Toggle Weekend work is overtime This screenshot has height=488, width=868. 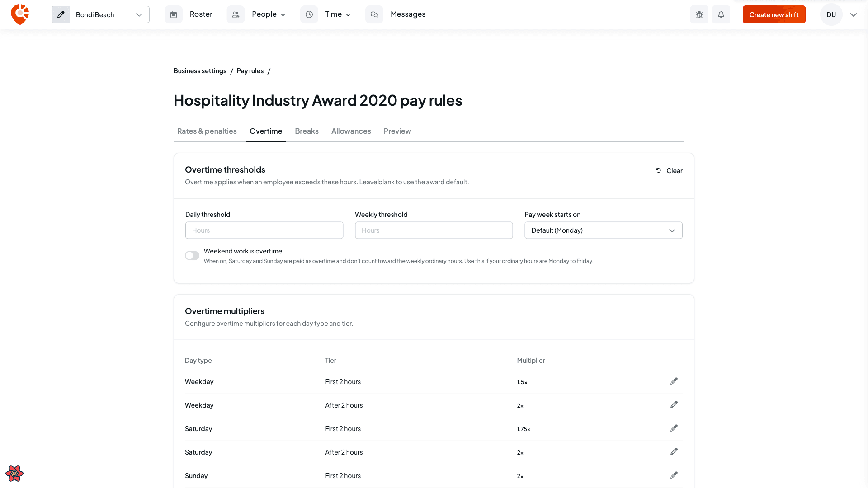(x=192, y=256)
